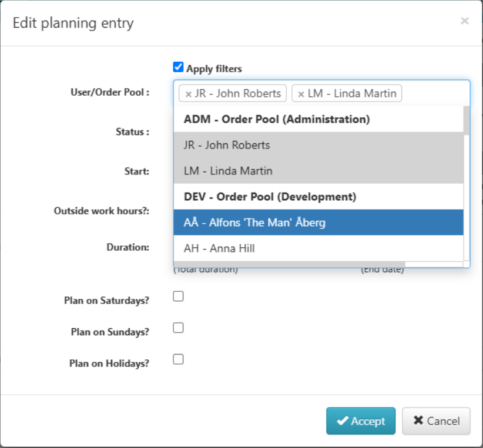Enable the Plan on Saturdays checkbox
Viewport: 483px width, 448px height.
178,296
